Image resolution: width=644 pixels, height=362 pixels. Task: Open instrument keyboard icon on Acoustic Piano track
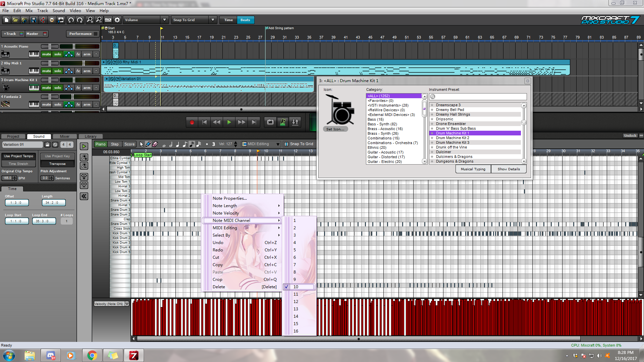pos(34,54)
